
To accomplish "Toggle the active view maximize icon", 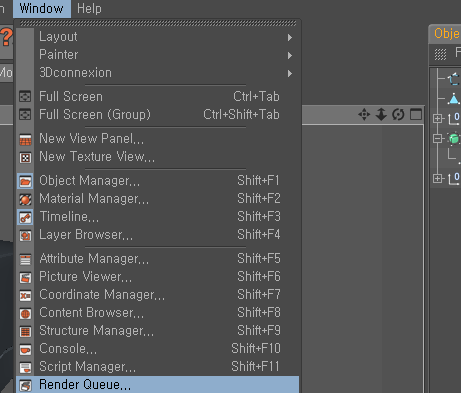I will 416,114.
